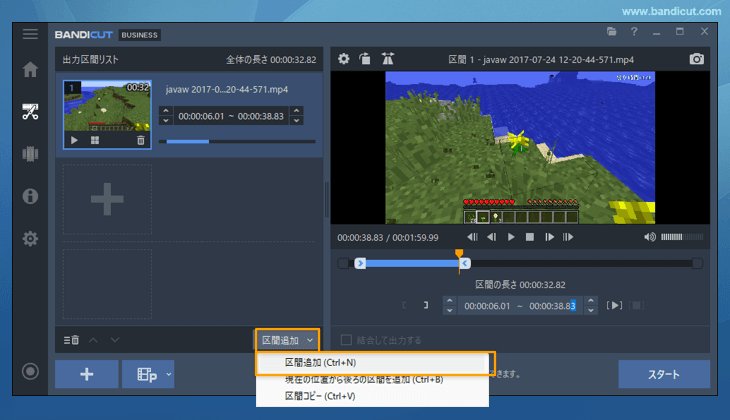Increase the start time in list row

pos(166,110)
